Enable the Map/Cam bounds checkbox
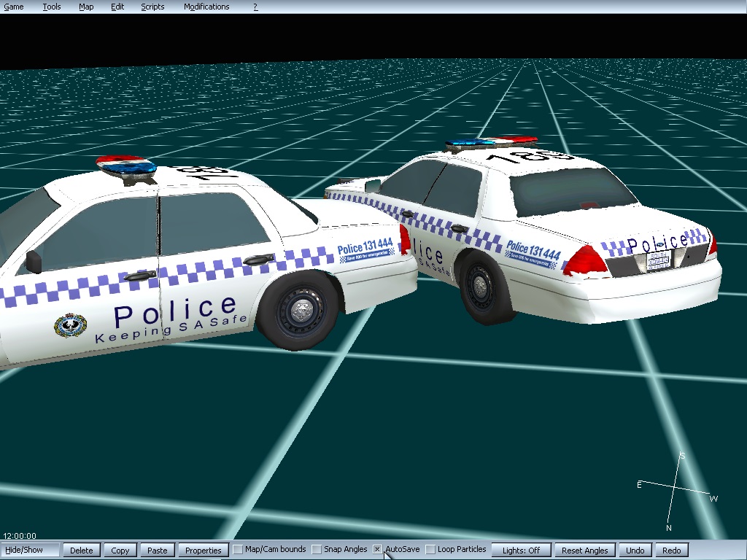This screenshot has height=560, width=747. pos(238,550)
